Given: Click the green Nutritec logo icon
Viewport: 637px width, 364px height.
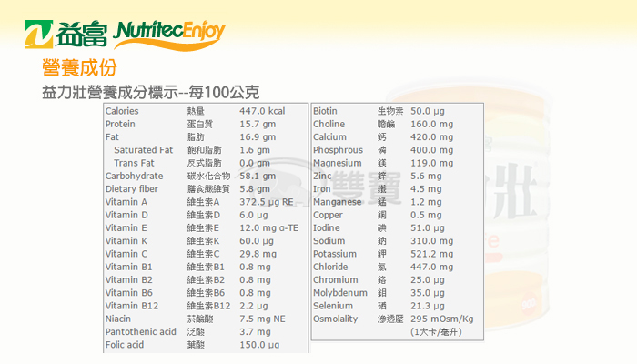Looking at the screenshot, I should tap(38, 35).
